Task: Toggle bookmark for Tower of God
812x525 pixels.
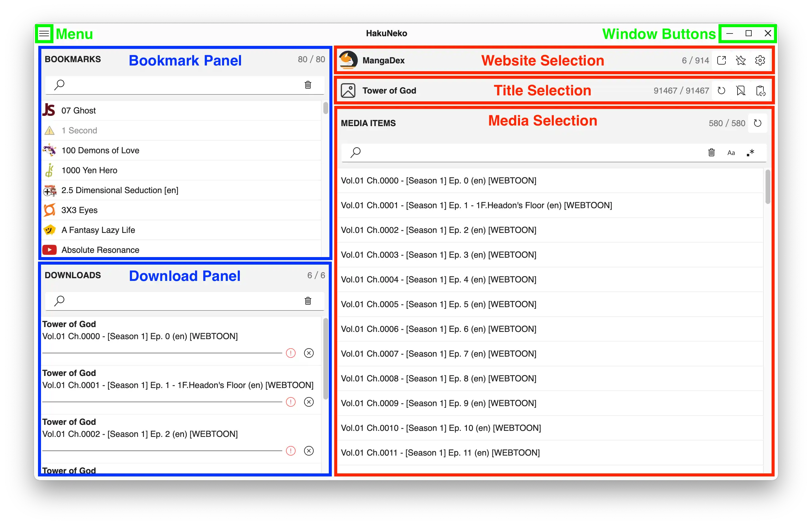Action: [741, 91]
